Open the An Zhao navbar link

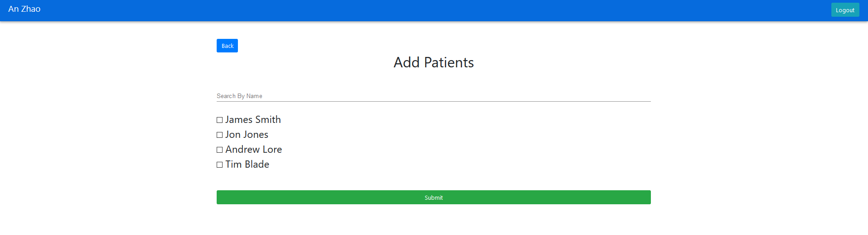[24, 9]
